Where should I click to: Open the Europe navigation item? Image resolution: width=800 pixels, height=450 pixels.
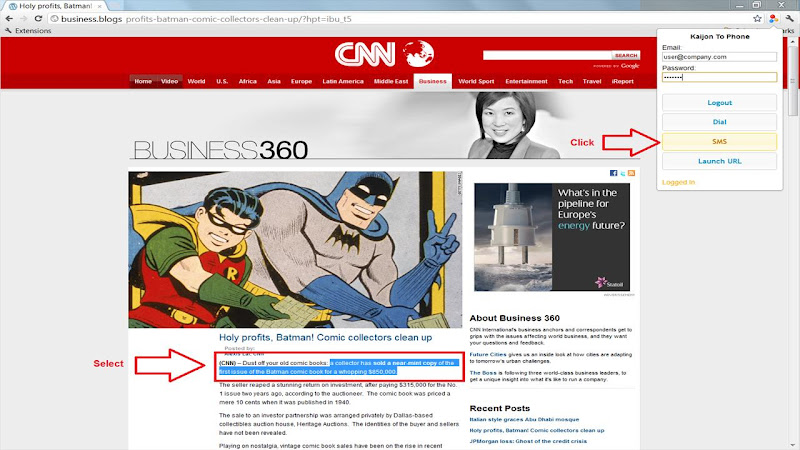tap(302, 81)
